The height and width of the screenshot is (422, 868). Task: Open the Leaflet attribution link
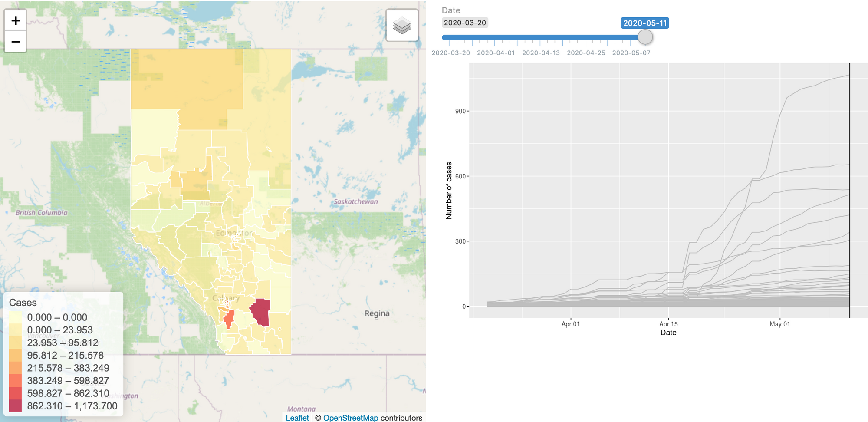(297, 418)
